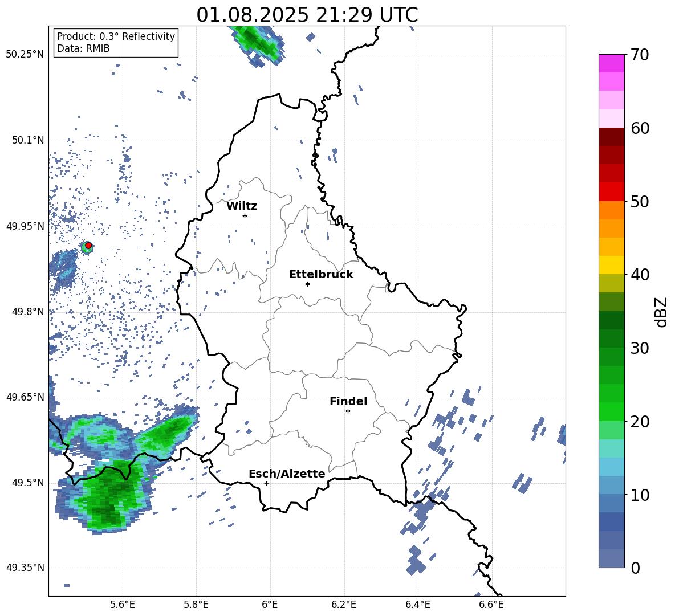Click the dBZ colorbar label

point(661,312)
